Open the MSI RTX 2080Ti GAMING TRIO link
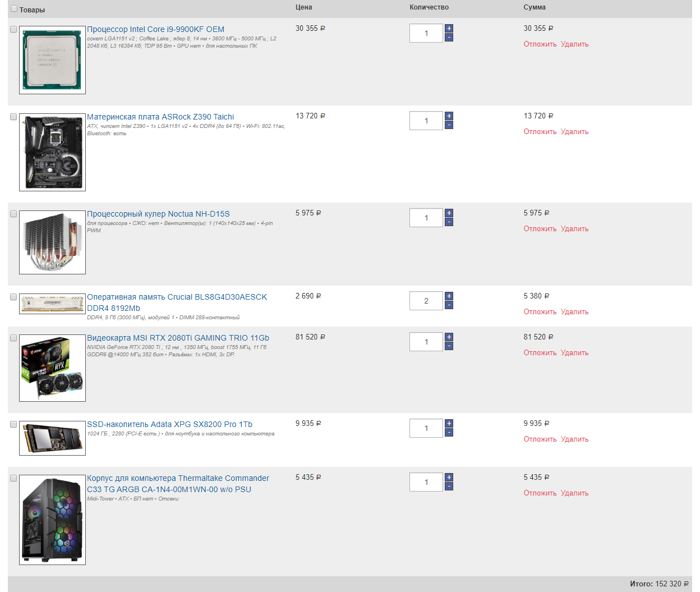Viewport: 700px width, 592px height. click(x=178, y=338)
